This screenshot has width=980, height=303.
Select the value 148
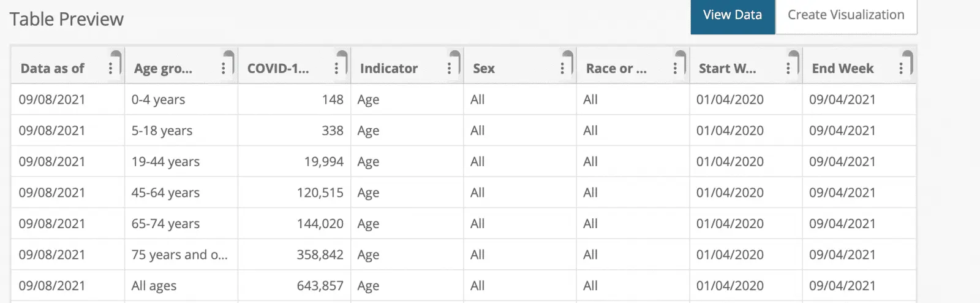pyautogui.click(x=333, y=99)
